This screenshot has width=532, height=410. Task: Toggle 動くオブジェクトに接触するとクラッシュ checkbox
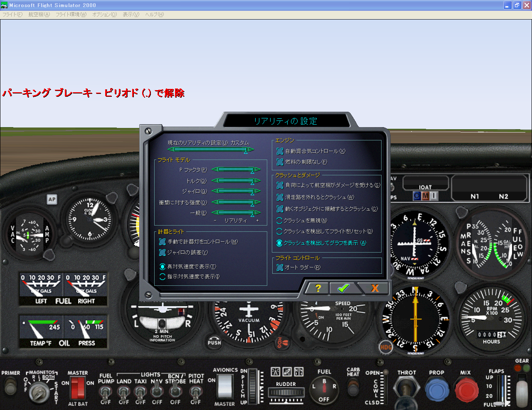click(280, 209)
